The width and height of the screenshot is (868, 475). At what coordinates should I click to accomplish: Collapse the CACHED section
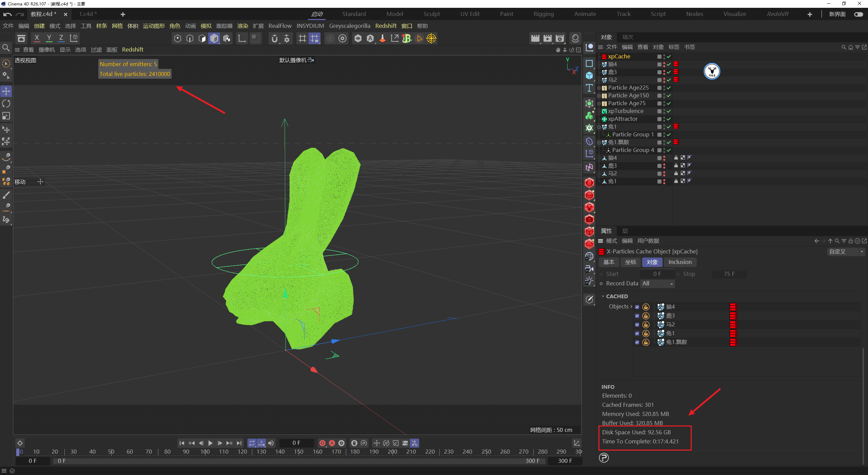[x=603, y=297]
